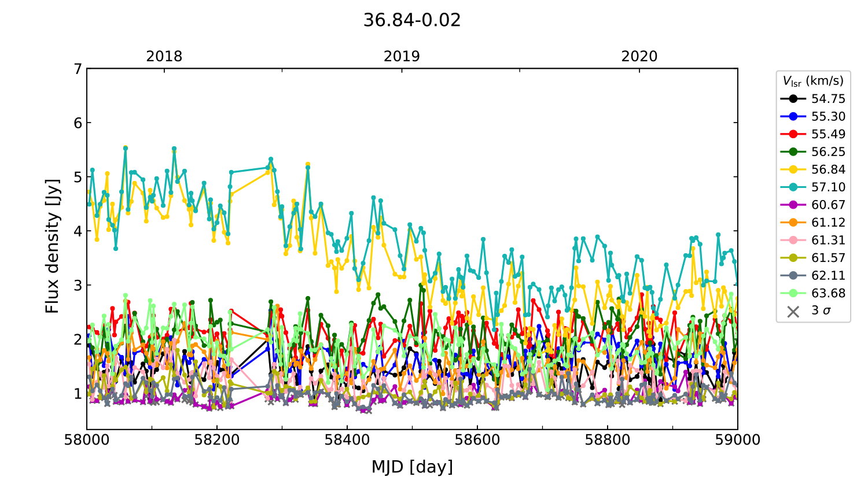Select the gray 62.11 legend marker
Image resolution: width=868 pixels, height=488 pixels.
[x=793, y=276]
